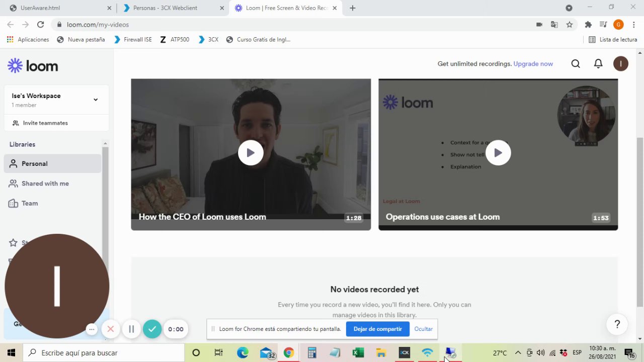Image resolution: width=644 pixels, height=362 pixels.
Task: Open the help question mark button
Action: click(x=617, y=325)
